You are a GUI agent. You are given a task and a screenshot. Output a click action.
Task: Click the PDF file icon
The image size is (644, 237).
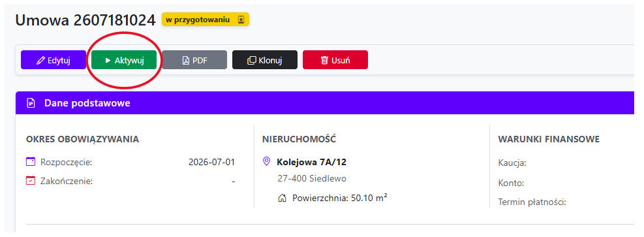[186, 60]
